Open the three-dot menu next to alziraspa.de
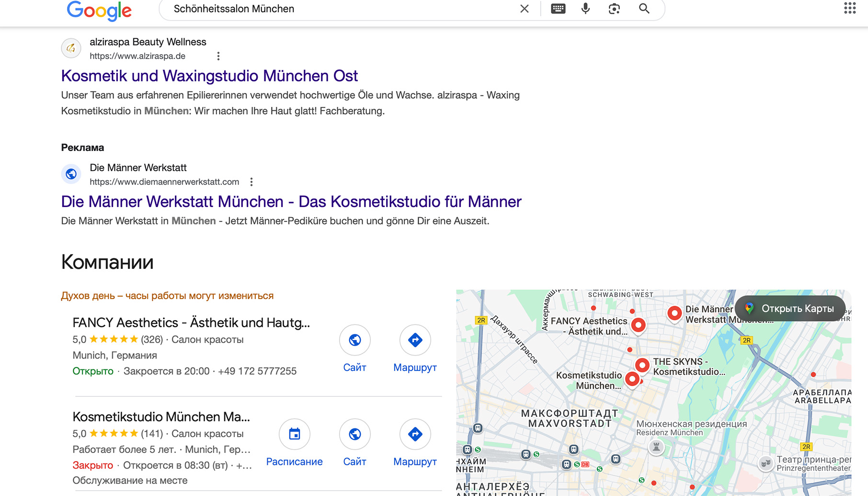 (218, 56)
